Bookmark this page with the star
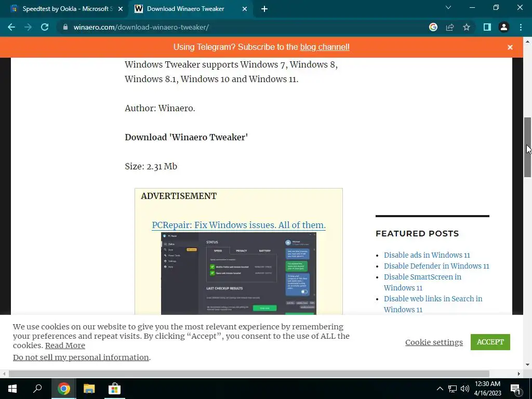This screenshot has height=399, width=532. tap(467, 27)
